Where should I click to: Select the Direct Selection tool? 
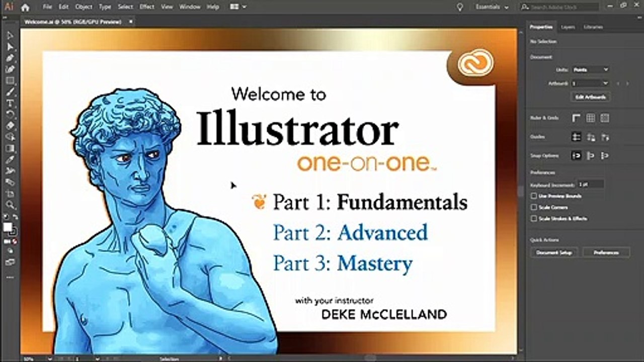tap(10, 47)
